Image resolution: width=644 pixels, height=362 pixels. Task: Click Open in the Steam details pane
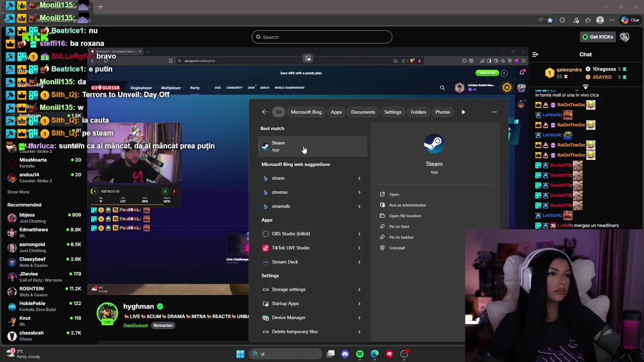(394, 195)
